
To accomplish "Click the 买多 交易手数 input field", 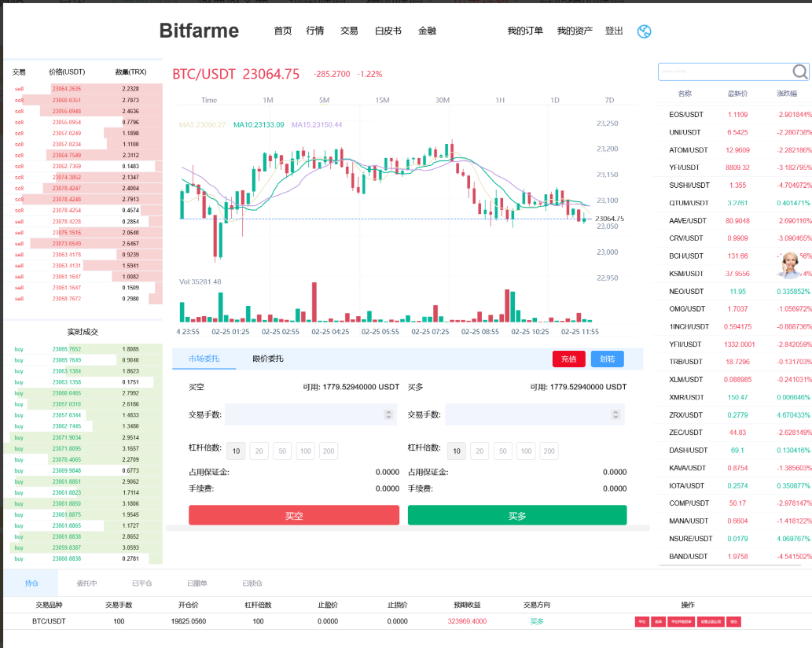I will coord(527,414).
